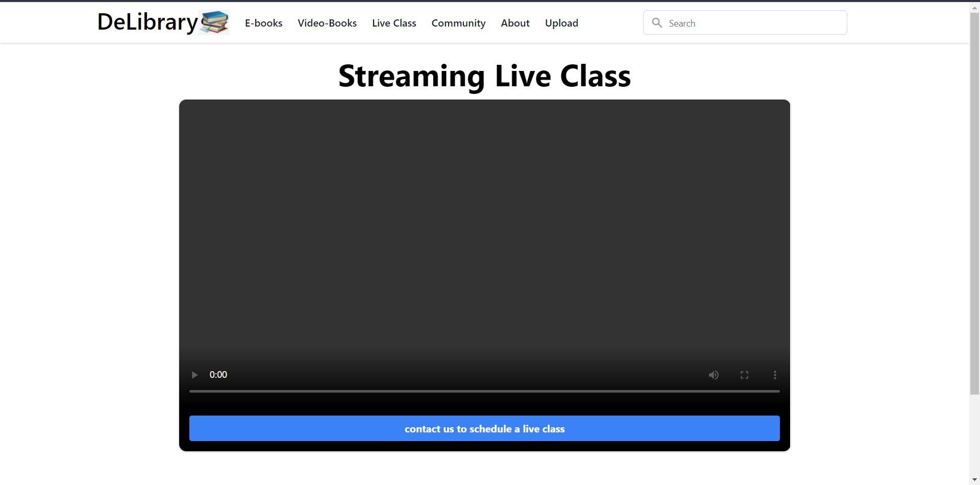Open the Live Class nav link
The image size is (980, 485).
tap(394, 23)
